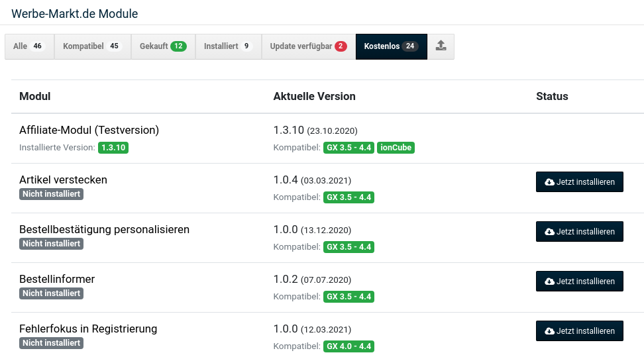
Task: Click the Aktuelle Version column header
Action: point(315,97)
